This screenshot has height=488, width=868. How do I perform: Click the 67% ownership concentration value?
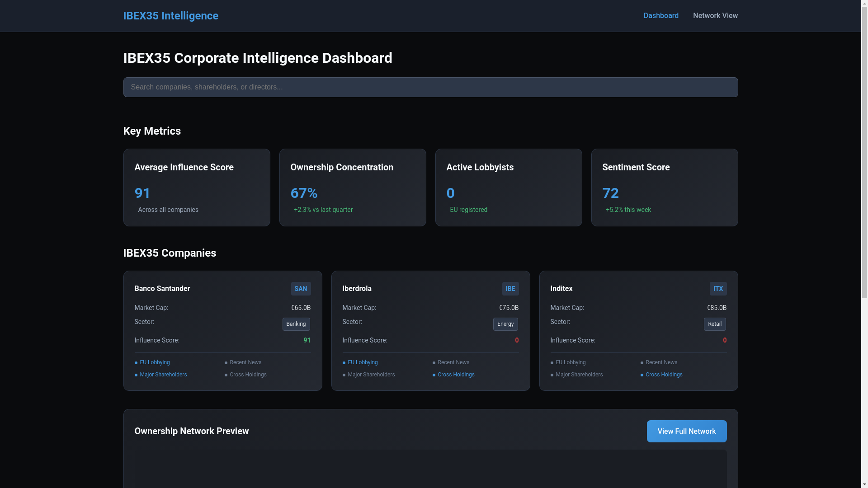[x=304, y=193]
